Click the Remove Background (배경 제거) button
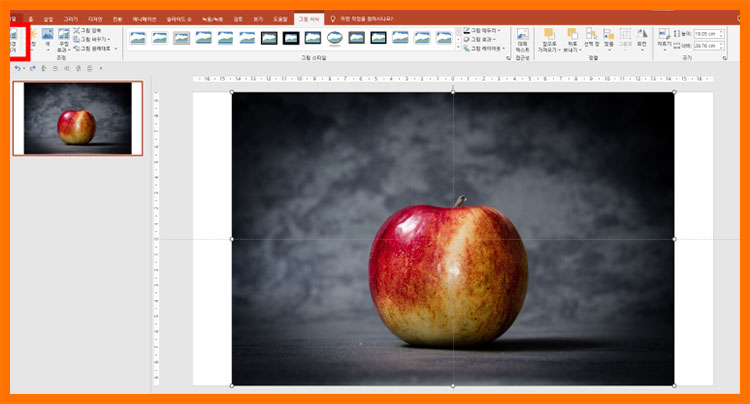 [x=13, y=41]
